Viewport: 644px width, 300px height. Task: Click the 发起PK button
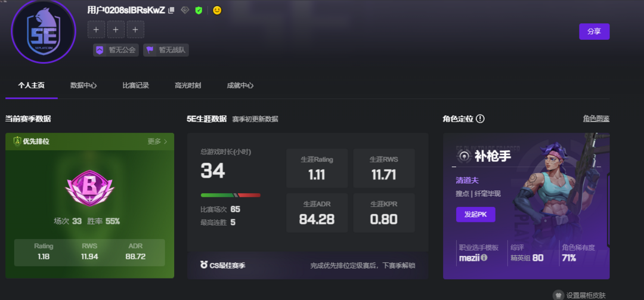pyautogui.click(x=476, y=215)
